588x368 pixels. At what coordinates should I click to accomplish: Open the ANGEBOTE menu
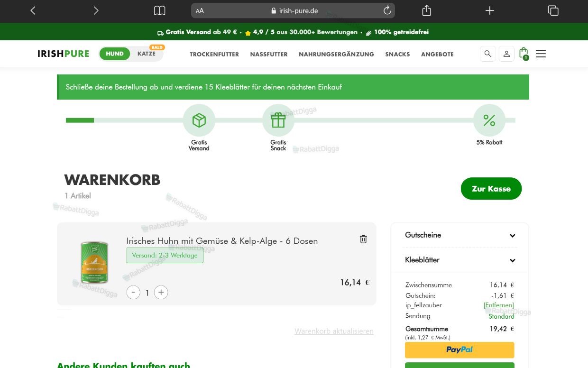click(x=437, y=55)
